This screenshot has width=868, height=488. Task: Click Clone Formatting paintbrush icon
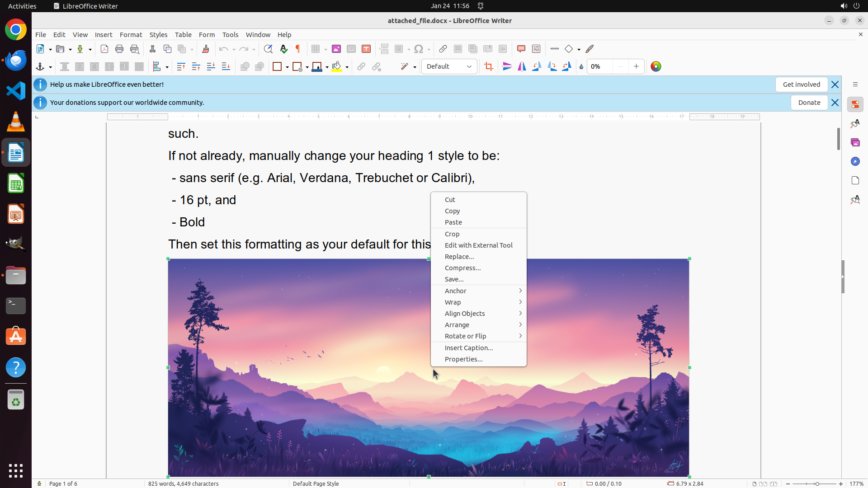coord(206,49)
